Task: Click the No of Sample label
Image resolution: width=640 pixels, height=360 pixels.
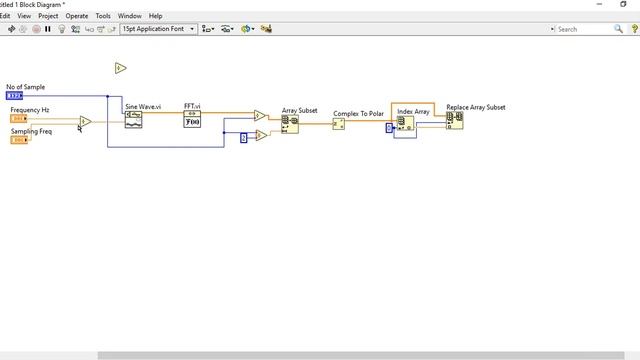Action: (x=25, y=87)
